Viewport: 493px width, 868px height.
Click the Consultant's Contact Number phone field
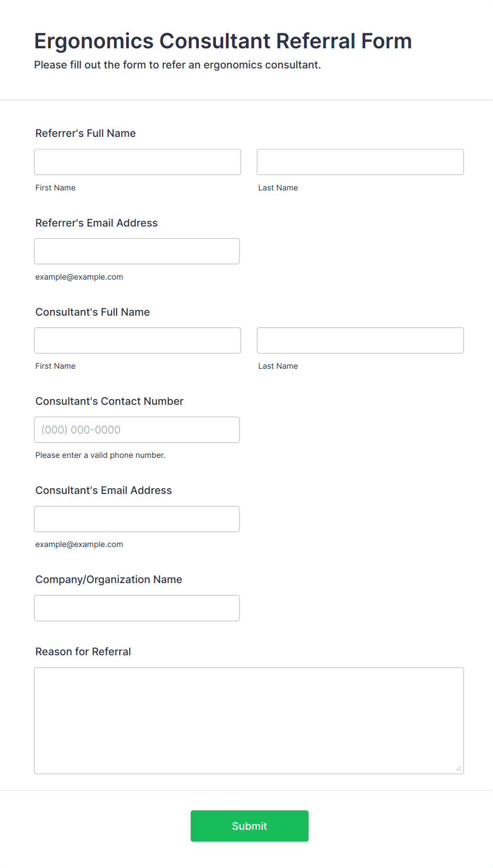(137, 429)
